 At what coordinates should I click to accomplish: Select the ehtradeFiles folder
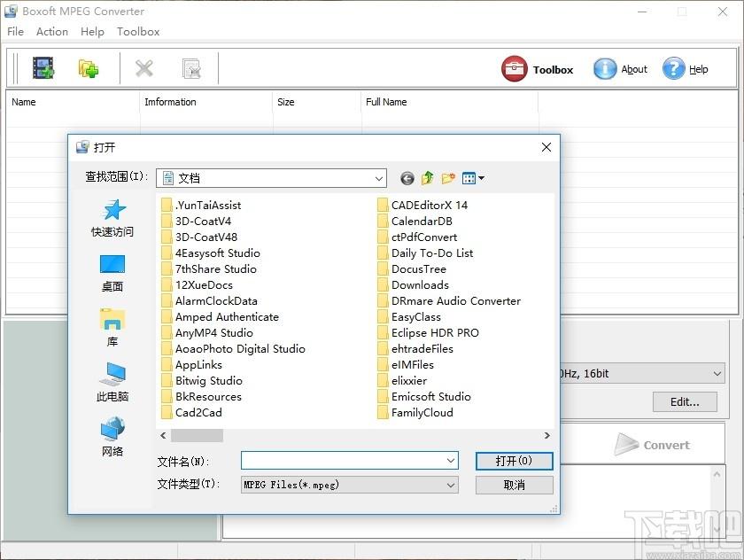[415, 349]
